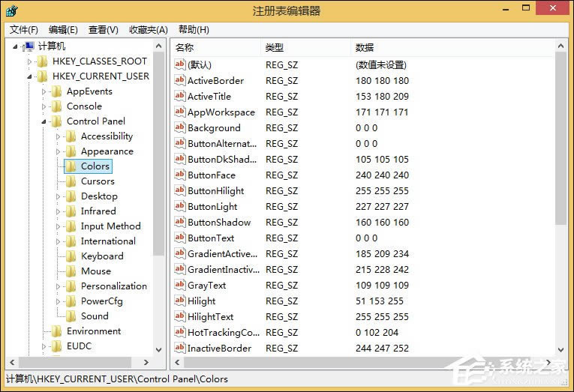The image size is (574, 392).
Task: Click the ButtonLight value icon
Action: click(x=180, y=206)
